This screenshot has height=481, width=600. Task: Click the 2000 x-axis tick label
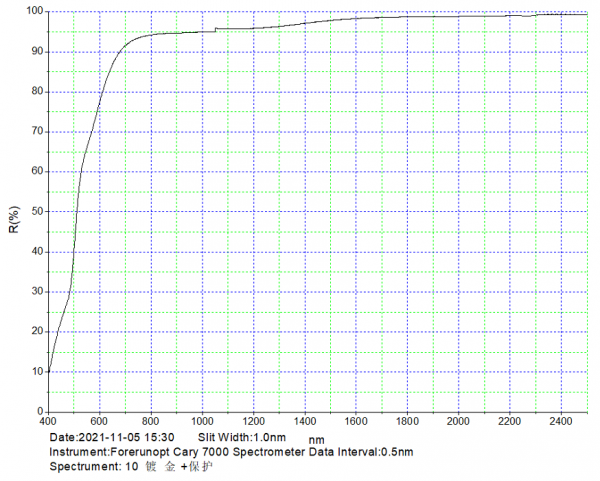(459, 421)
